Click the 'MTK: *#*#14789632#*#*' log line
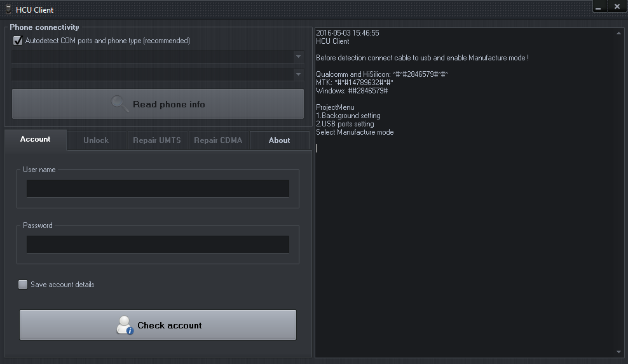The image size is (628, 364). 355,83
